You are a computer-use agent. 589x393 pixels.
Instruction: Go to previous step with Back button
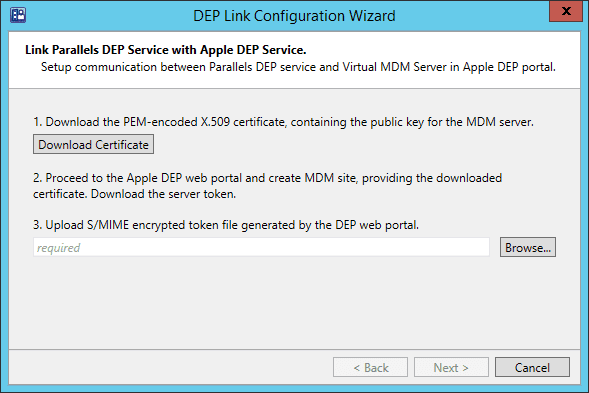(x=370, y=367)
